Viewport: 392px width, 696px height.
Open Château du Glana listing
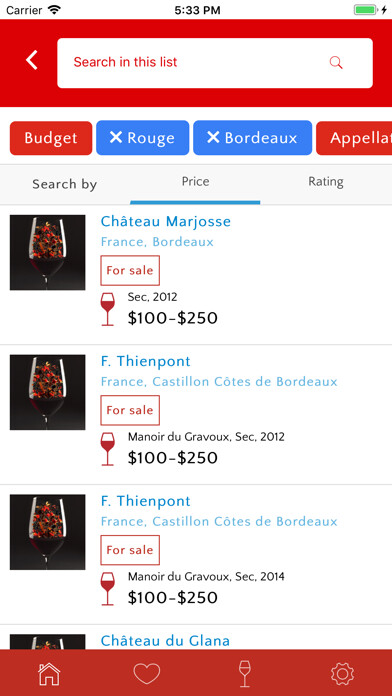[x=165, y=641]
